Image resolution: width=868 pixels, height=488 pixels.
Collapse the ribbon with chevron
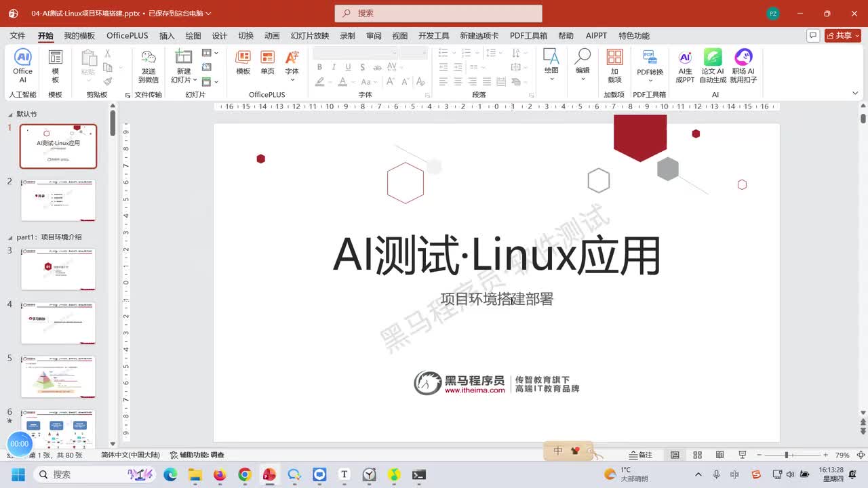tap(856, 94)
